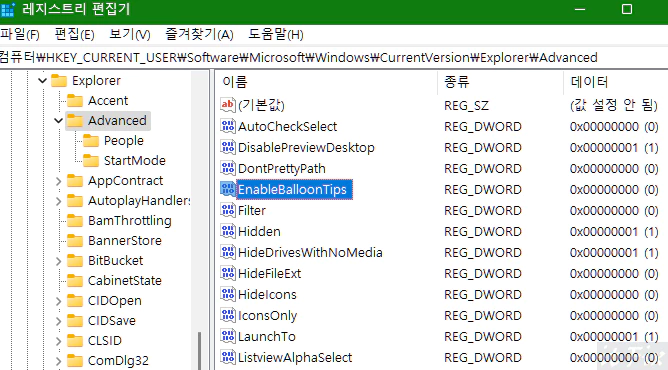Select the People subkey
668x370 pixels.
(124, 141)
